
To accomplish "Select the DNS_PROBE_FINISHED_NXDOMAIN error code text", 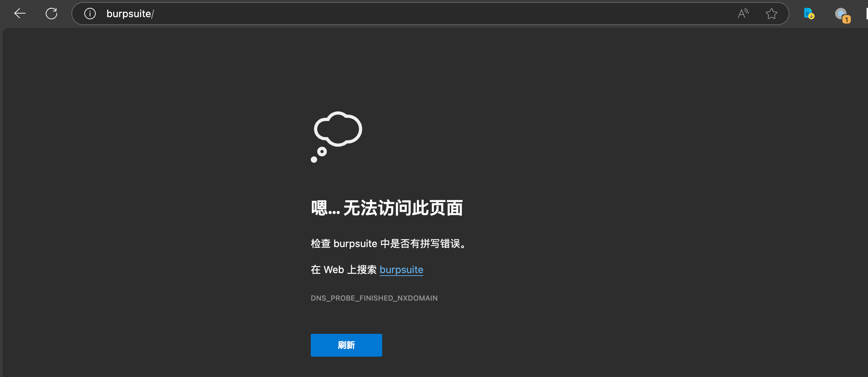I will point(374,298).
